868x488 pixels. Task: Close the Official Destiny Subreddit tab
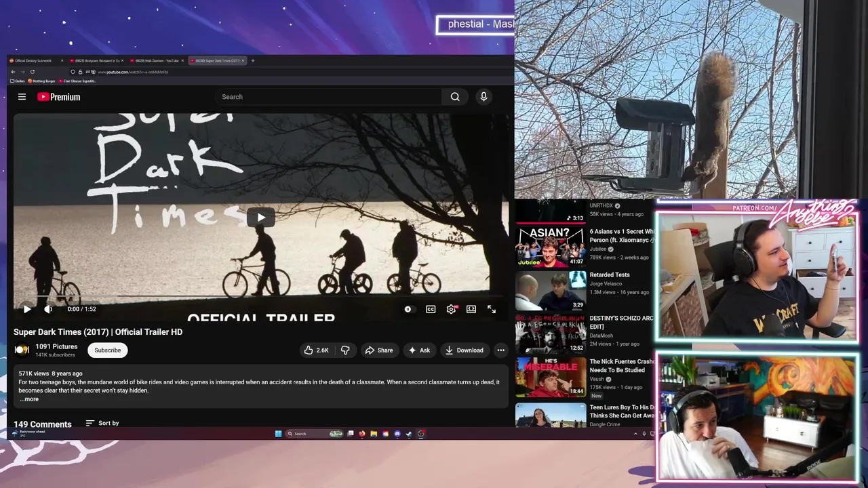pos(62,61)
